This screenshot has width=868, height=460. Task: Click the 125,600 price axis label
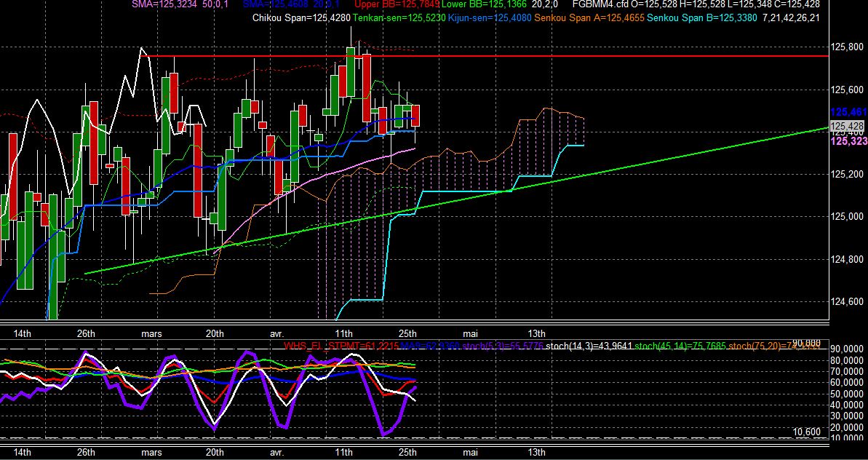848,90
